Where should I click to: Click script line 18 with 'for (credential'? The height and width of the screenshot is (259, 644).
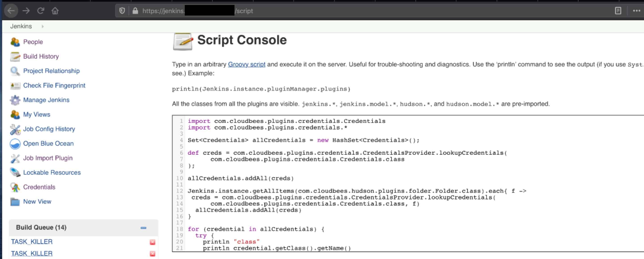click(x=256, y=229)
